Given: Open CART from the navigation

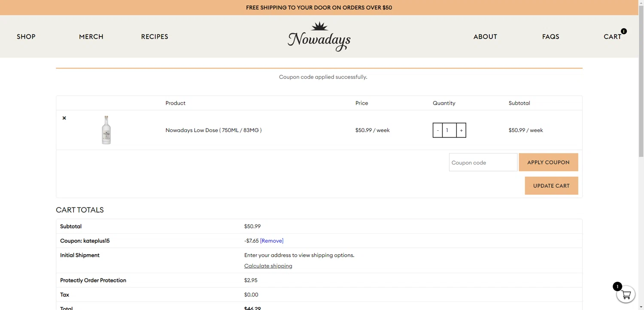Looking at the screenshot, I should (x=613, y=37).
